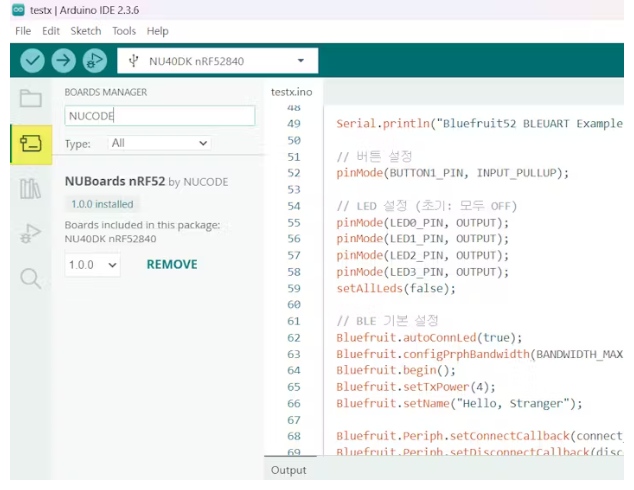Click the Output panel header

tap(289, 470)
